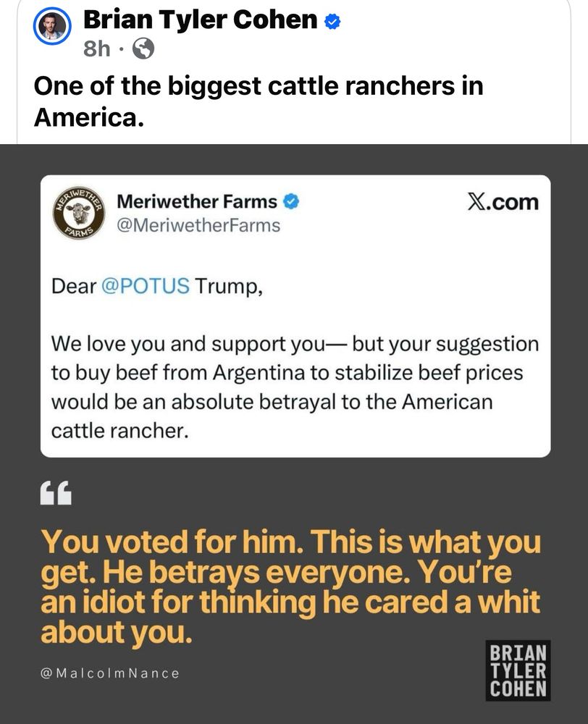Click the globe public-audience icon

pyautogui.click(x=145, y=49)
